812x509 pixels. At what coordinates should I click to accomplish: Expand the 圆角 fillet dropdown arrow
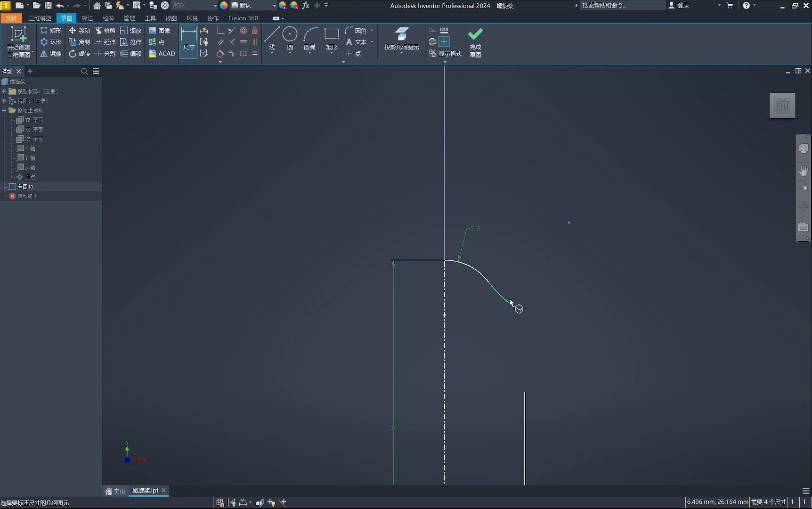coord(372,31)
